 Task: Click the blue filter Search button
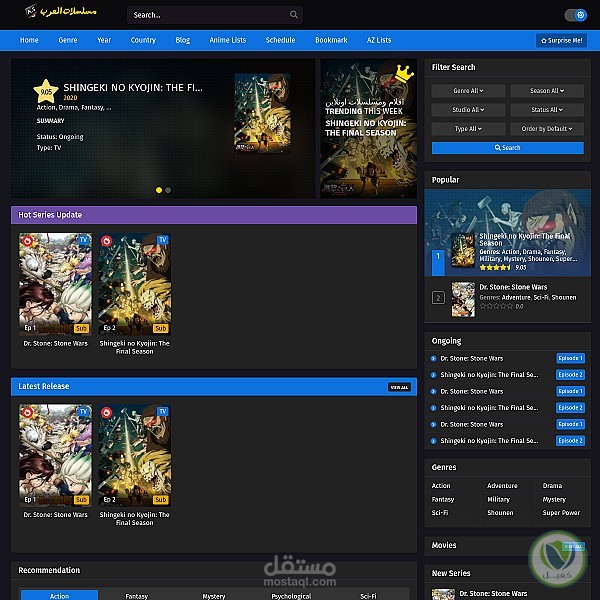tap(508, 148)
